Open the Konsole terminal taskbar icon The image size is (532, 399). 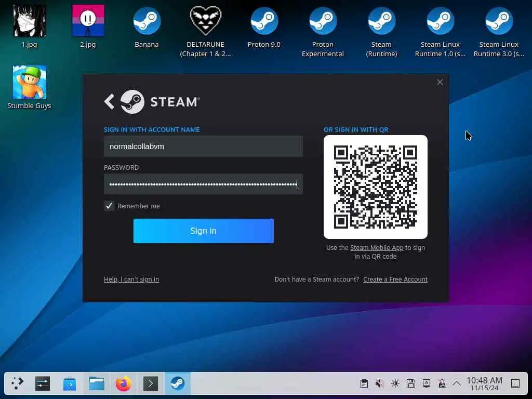(x=151, y=383)
